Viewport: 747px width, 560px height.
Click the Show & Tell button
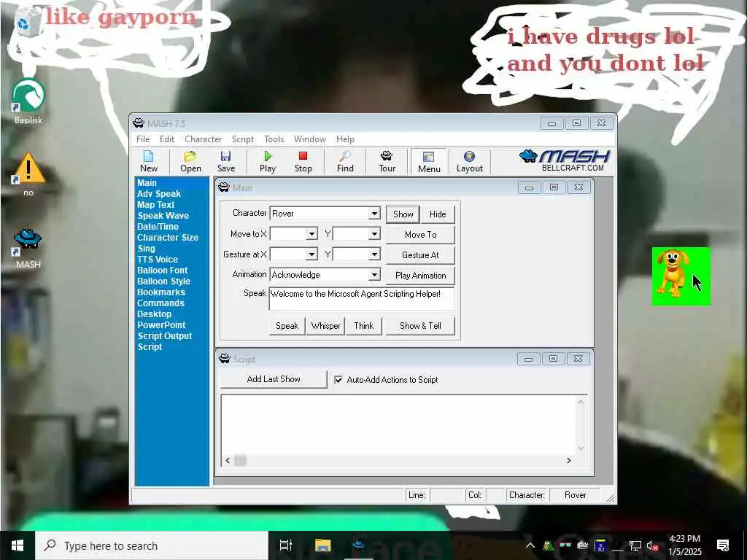click(420, 326)
